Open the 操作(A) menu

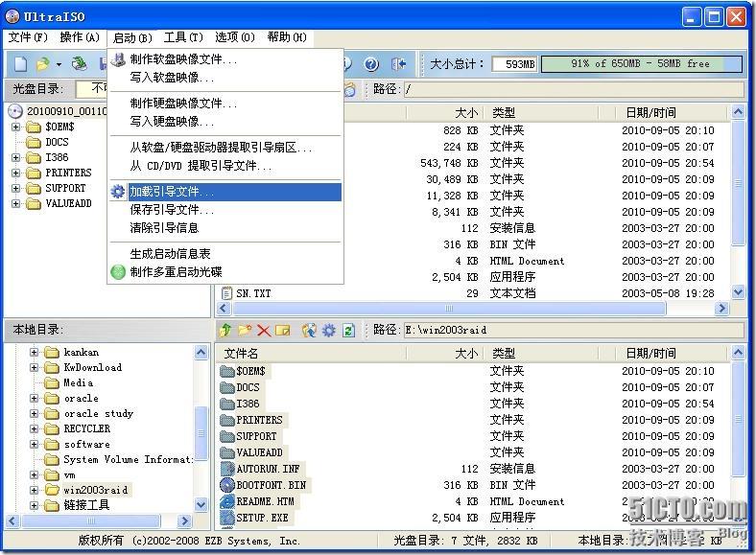point(80,37)
